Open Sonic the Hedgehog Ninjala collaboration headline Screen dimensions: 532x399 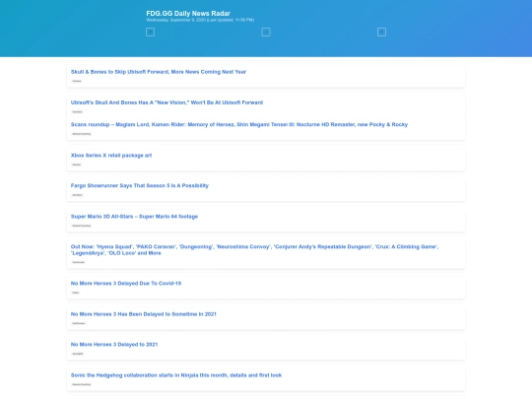coord(176,375)
